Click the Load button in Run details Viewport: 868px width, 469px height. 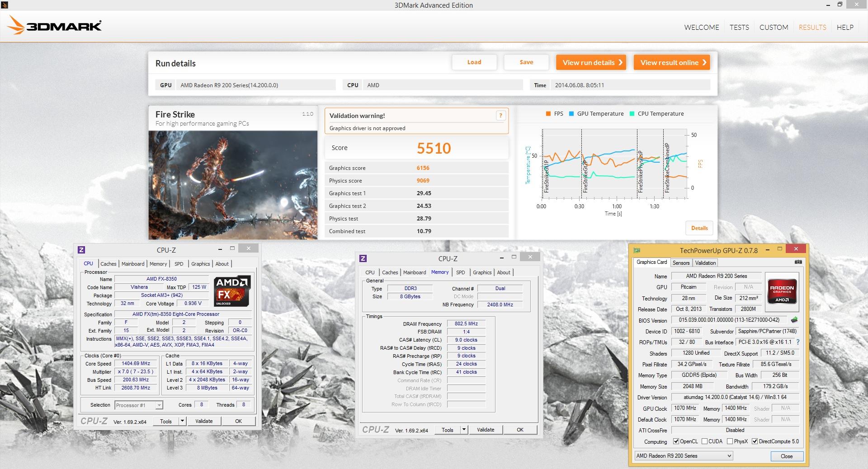tap(474, 62)
